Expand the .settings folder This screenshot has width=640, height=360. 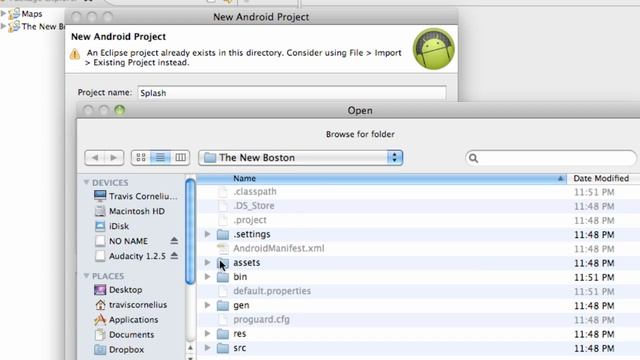[207, 234]
